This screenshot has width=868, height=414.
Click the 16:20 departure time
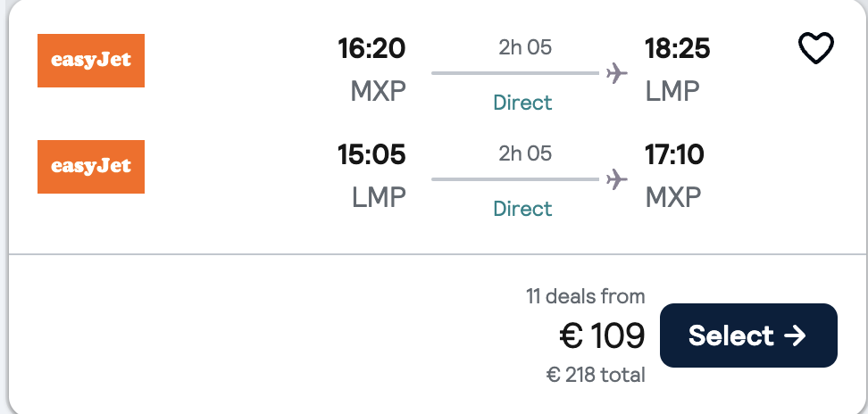click(371, 48)
